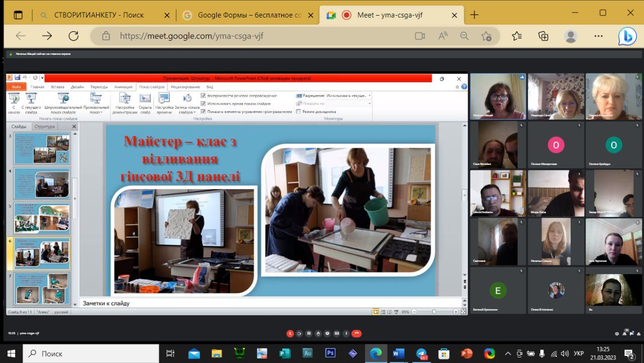Open the 'Разрешение' resolution dropdown

coord(348,96)
